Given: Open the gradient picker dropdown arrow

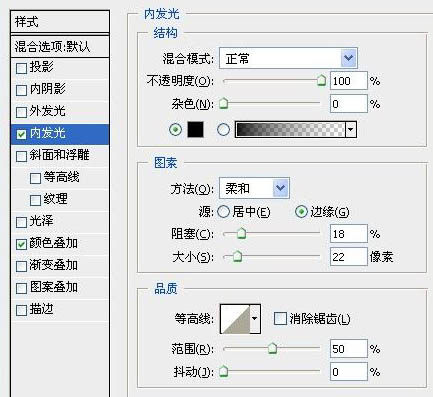Looking at the screenshot, I should [x=351, y=129].
